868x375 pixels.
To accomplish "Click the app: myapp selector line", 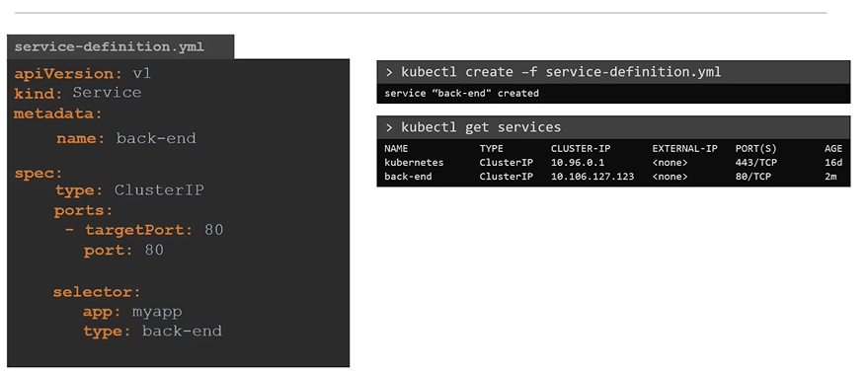I will [x=131, y=312].
